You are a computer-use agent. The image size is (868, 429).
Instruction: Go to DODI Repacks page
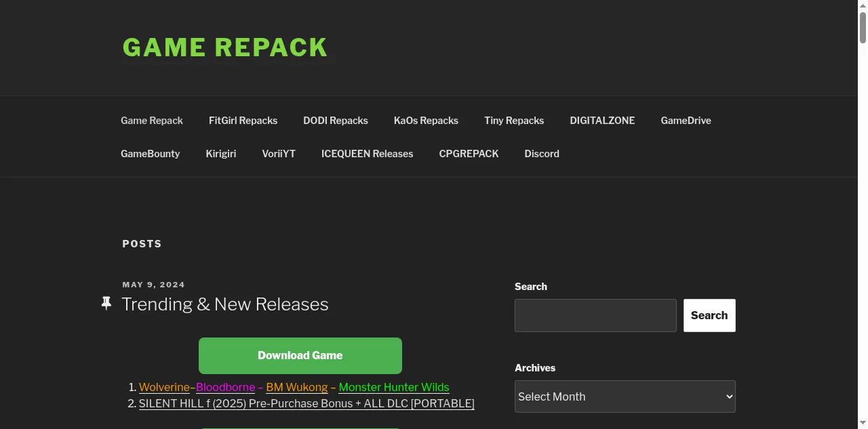pyautogui.click(x=336, y=121)
